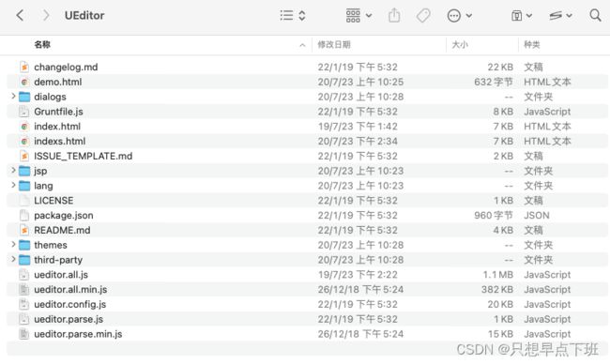
Task: Click the Tags icon in toolbar
Action: point(423,16)
